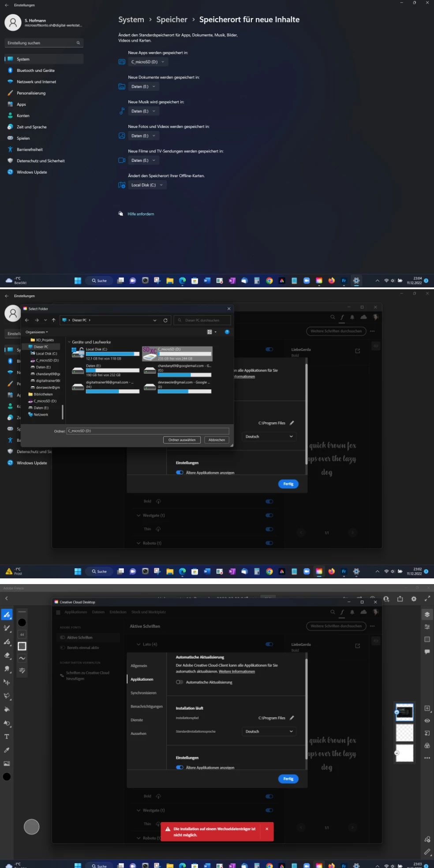Image resolution: width=434 pixels, height=868 pixels.
Task: Open help in Select Folder dialog
Action: tap(227, 332)
